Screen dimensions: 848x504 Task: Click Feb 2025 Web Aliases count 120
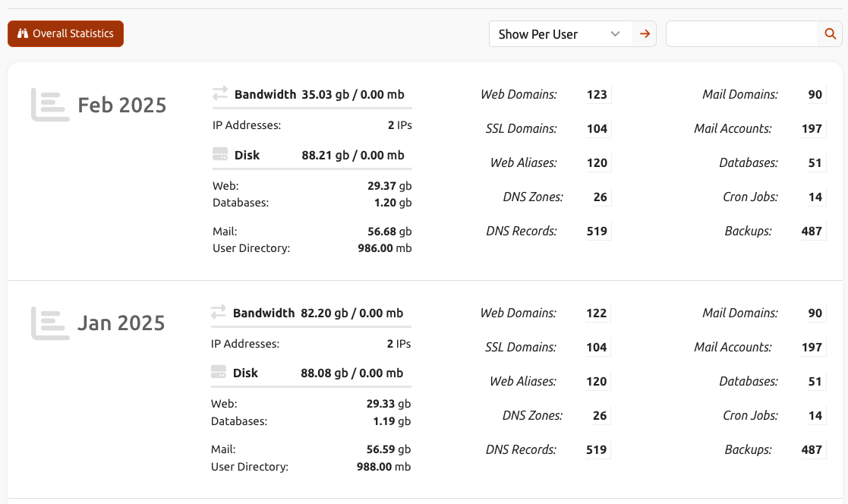[x=597, y=162]
